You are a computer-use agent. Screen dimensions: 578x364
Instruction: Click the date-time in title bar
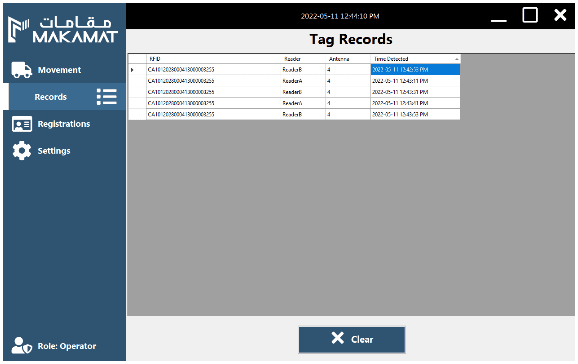[x=340, y=16]
